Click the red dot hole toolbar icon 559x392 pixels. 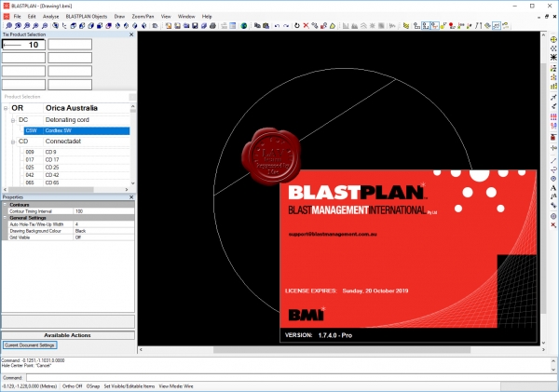[452, 26]
